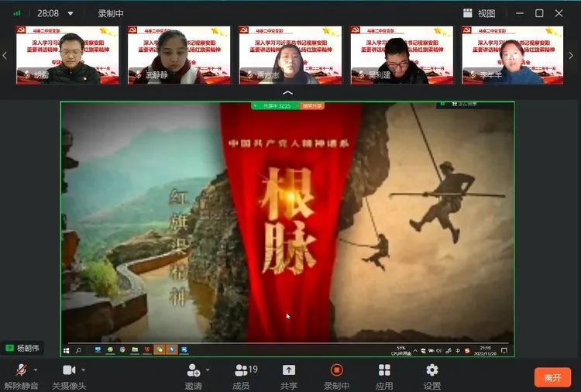
Task: Click the search magnifier in shared taskbar
Action: coord(78,350)
